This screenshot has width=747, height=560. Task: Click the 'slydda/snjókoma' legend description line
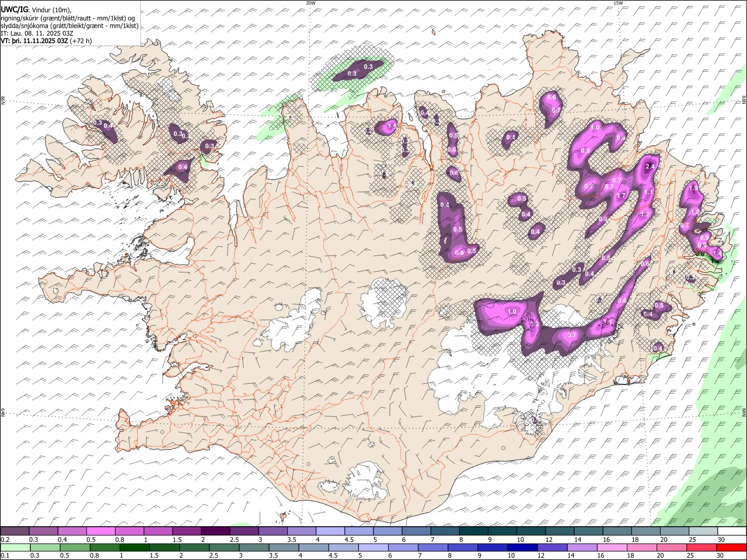(69, 26)
